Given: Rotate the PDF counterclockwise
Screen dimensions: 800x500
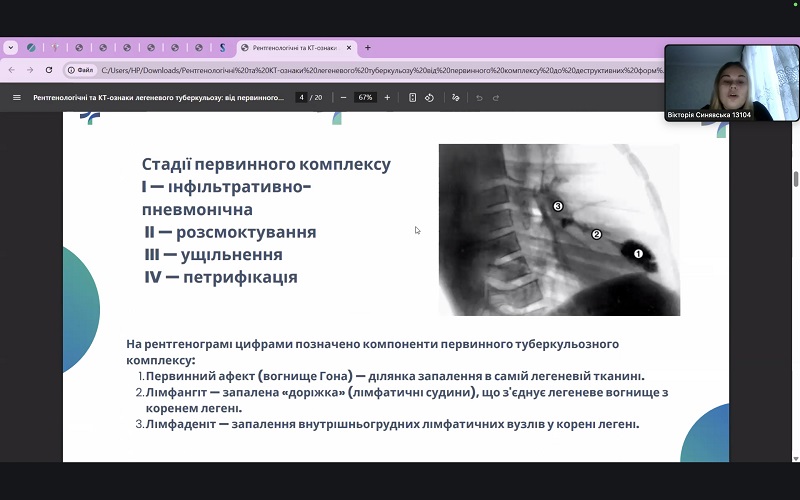Looking at the screenshot, I should tap(429, 97).
